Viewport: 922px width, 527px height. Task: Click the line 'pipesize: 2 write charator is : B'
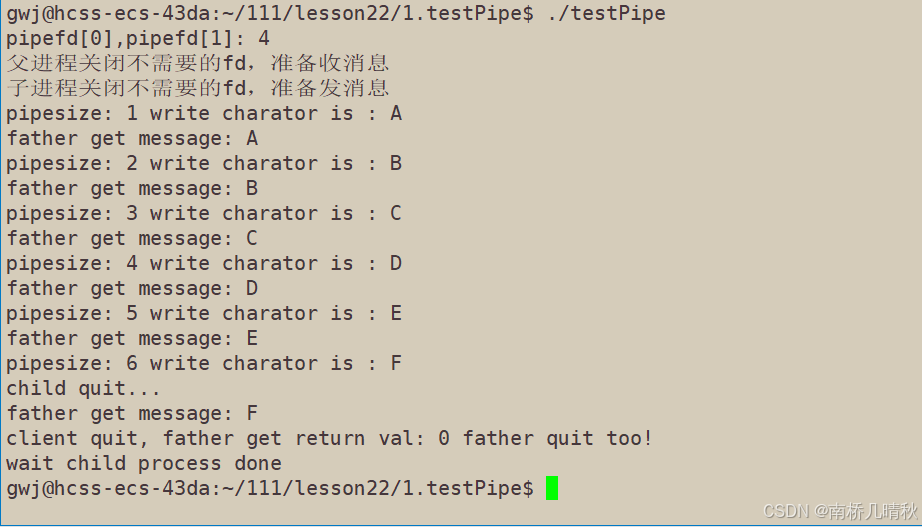[x=204, y=163]
